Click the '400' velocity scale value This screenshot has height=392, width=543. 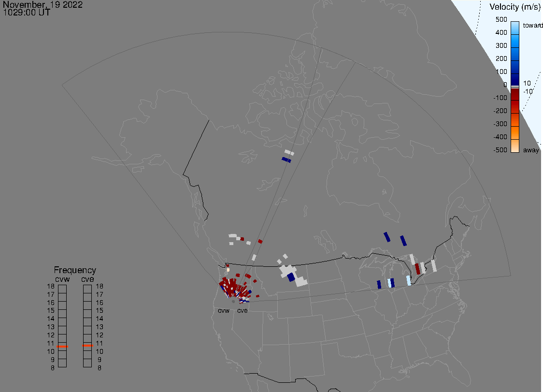(x=501, y=32)
